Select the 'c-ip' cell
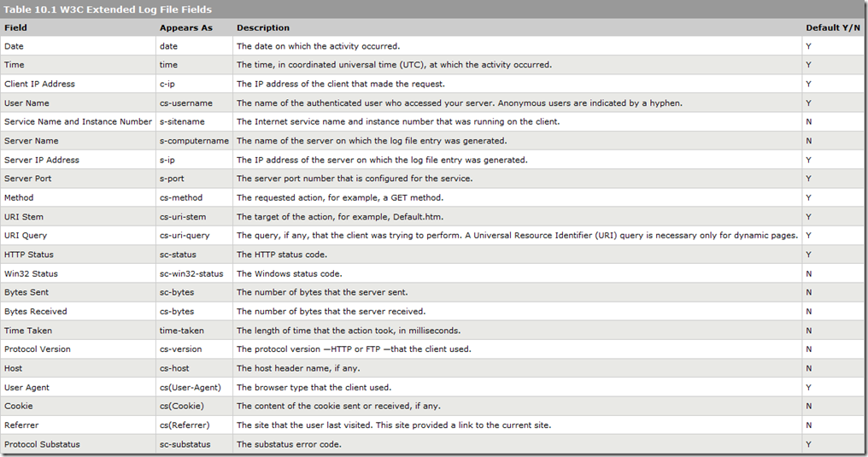The image size is (868, 457). (x=194, y=84)
